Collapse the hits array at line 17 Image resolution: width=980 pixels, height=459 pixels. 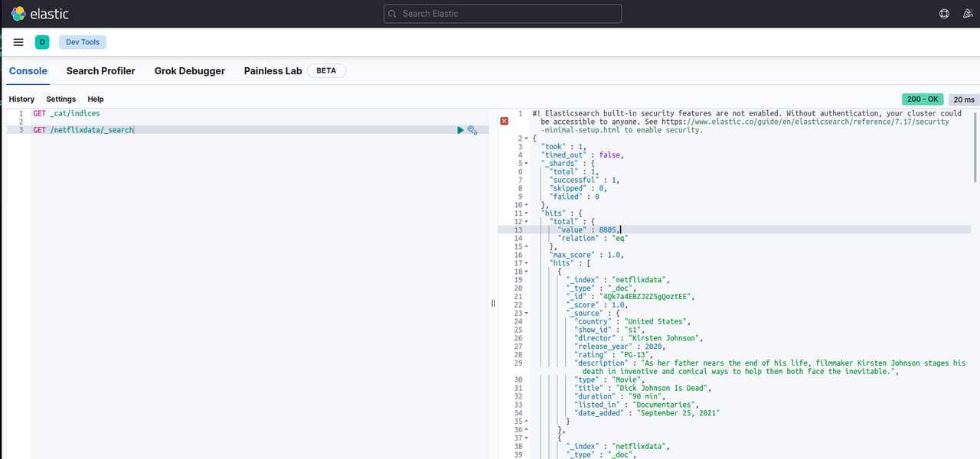click(526, 263)
